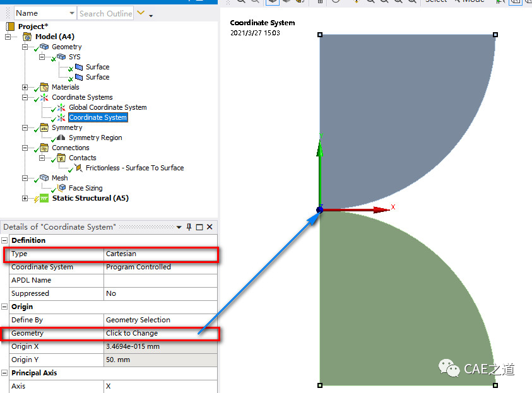Pin the Details panel
The image size is (532, 393).
click(189, 227)
